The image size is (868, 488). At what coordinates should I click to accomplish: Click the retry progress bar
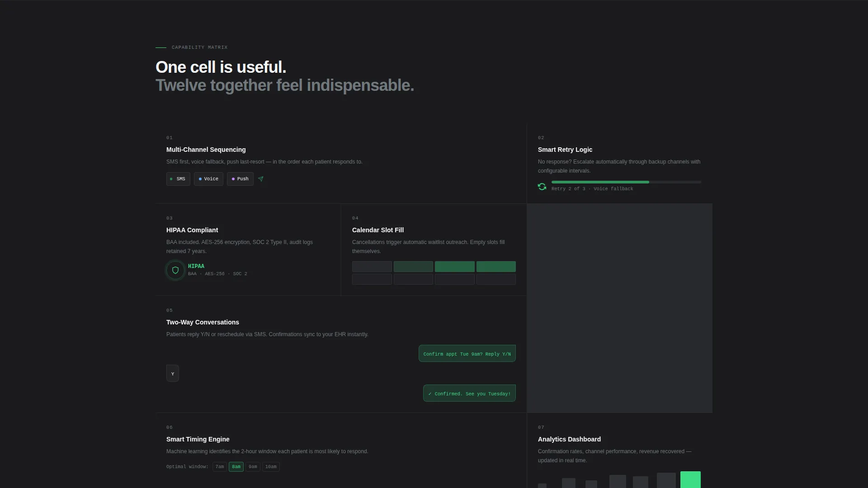(626, 182)
